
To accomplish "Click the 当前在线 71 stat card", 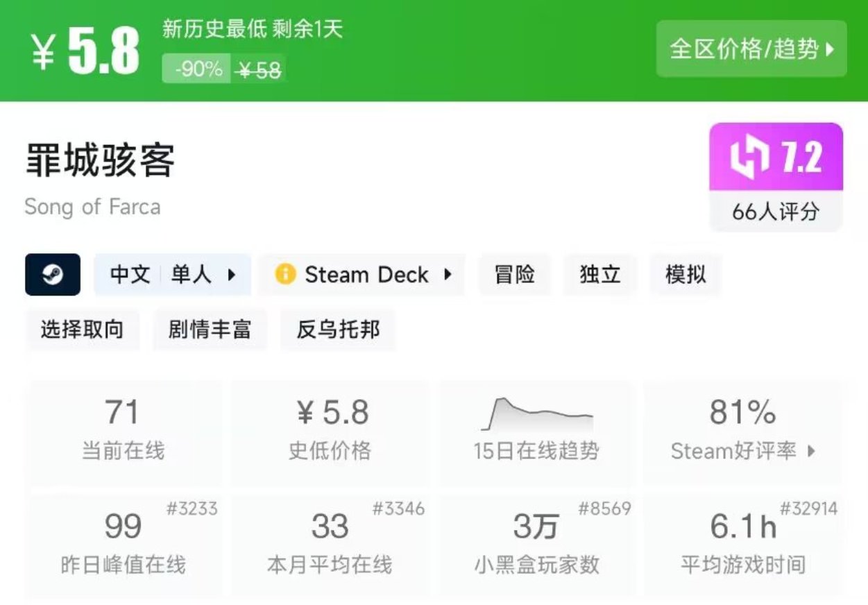I will (x=124, y=430).
